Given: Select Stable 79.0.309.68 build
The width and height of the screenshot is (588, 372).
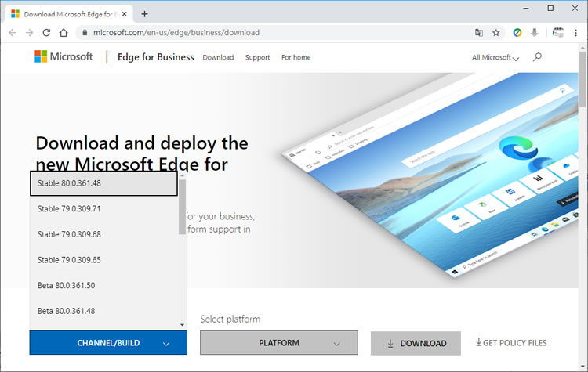Looking at the screenshot, I should click(103, 234).
